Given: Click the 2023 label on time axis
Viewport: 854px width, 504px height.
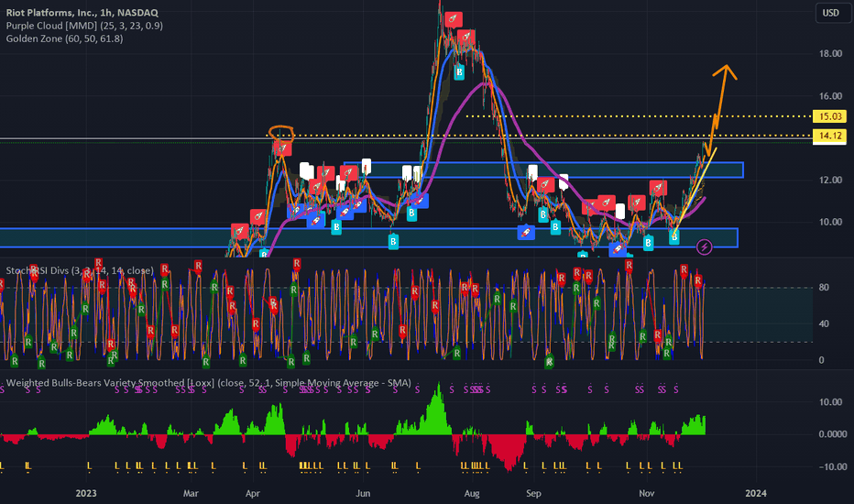Looking at the screenshot, I should (x=86, y=493).
